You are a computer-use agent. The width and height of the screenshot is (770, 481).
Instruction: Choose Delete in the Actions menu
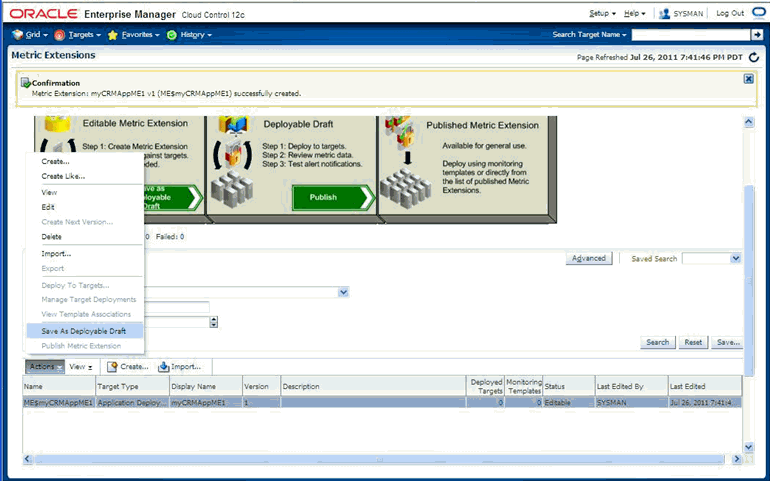pos(52,236)
